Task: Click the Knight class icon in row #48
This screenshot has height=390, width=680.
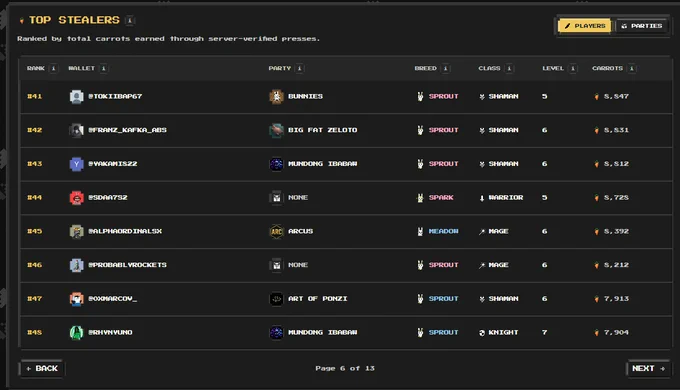Action: pos(482,333)
